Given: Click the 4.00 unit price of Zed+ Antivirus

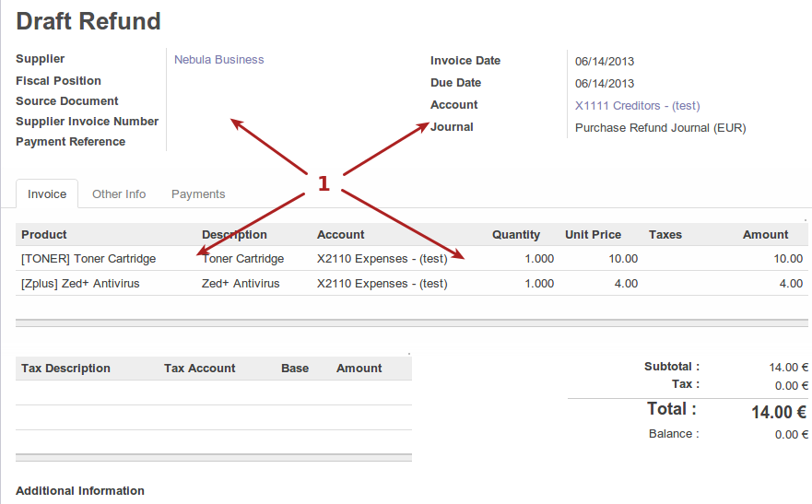Looking at the screenshot, I should click(625, 284).
